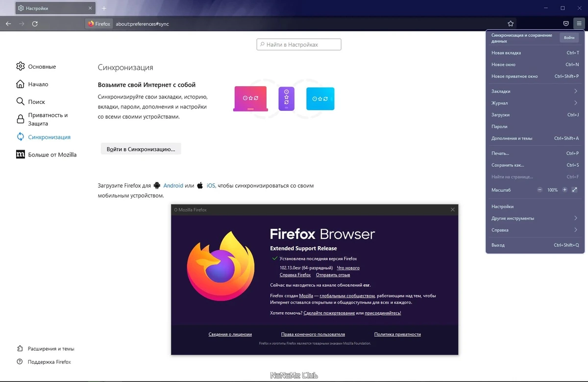Choose Печать… in the menu
The image size is (588, 382).
point(535,153)
